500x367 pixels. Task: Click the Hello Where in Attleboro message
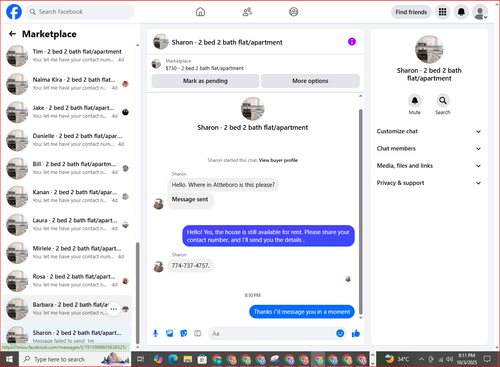tap(223, 185)
